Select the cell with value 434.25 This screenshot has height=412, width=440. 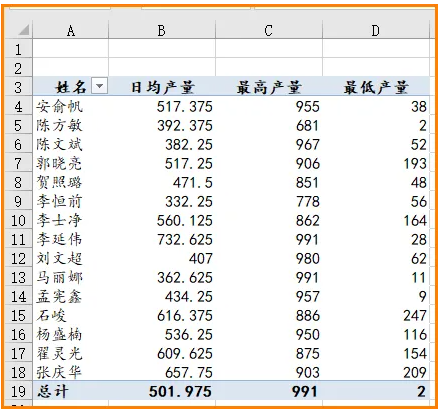(162, 296)
